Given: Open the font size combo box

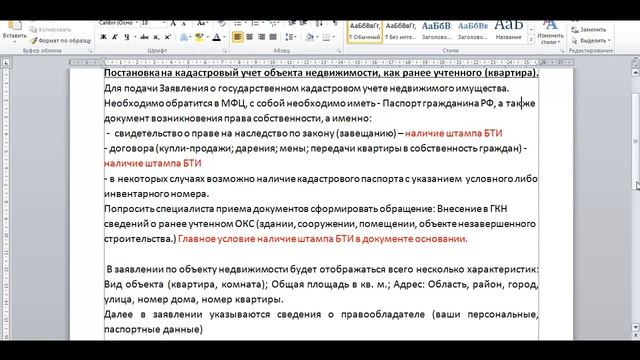Looking at the screenshot, I should coord(153,23).
